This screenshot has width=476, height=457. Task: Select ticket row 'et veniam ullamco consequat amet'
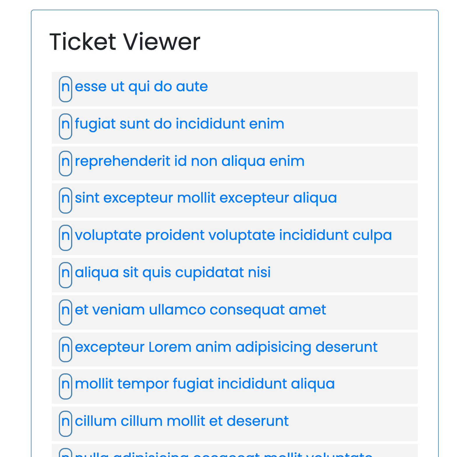point(200,310)
